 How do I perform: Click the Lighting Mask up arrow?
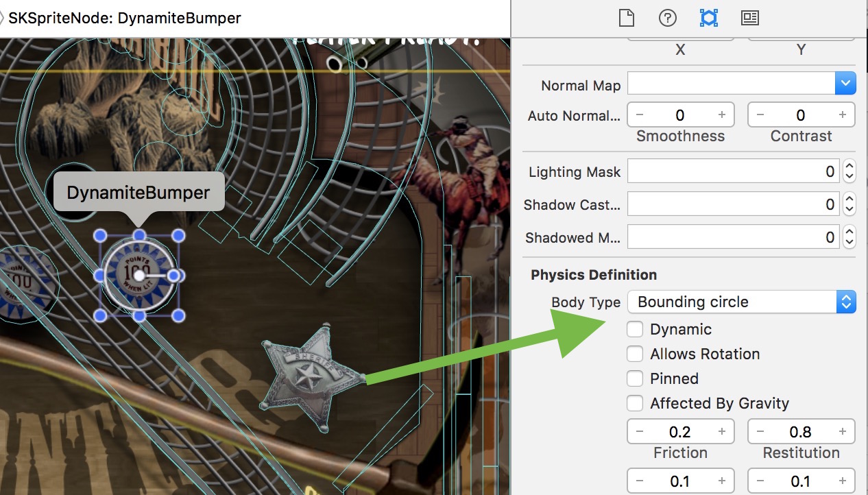tap(849, 167)
